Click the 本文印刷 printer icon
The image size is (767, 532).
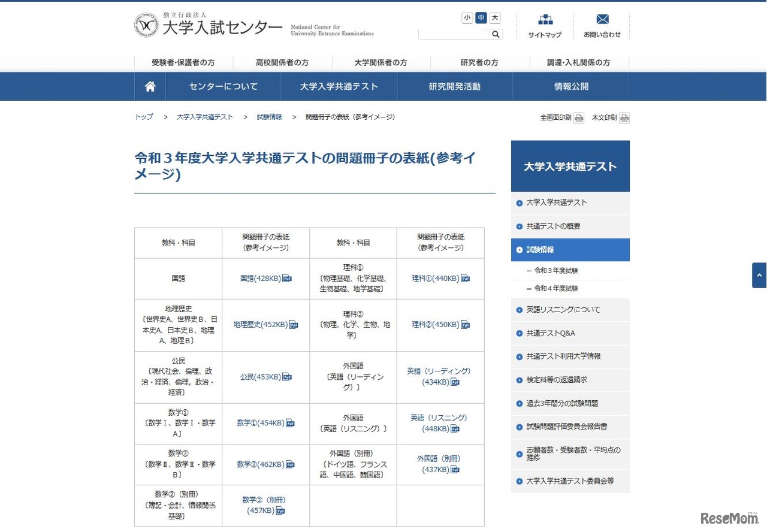tap(624, 117)
